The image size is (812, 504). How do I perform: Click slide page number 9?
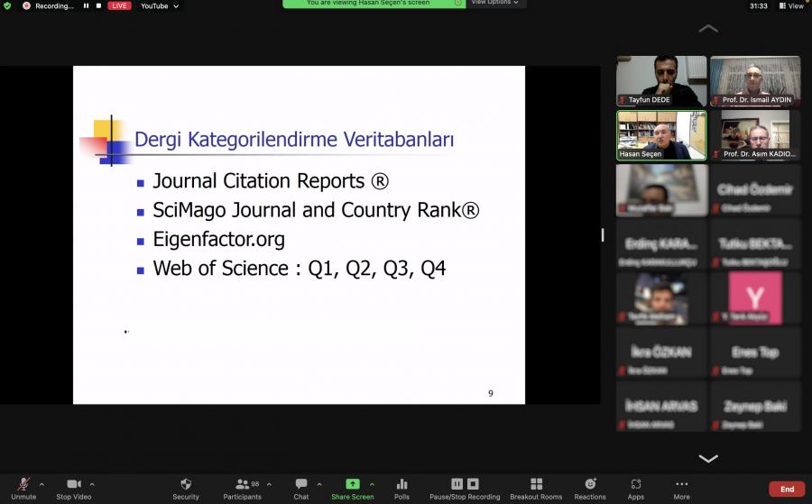(491, 393)
